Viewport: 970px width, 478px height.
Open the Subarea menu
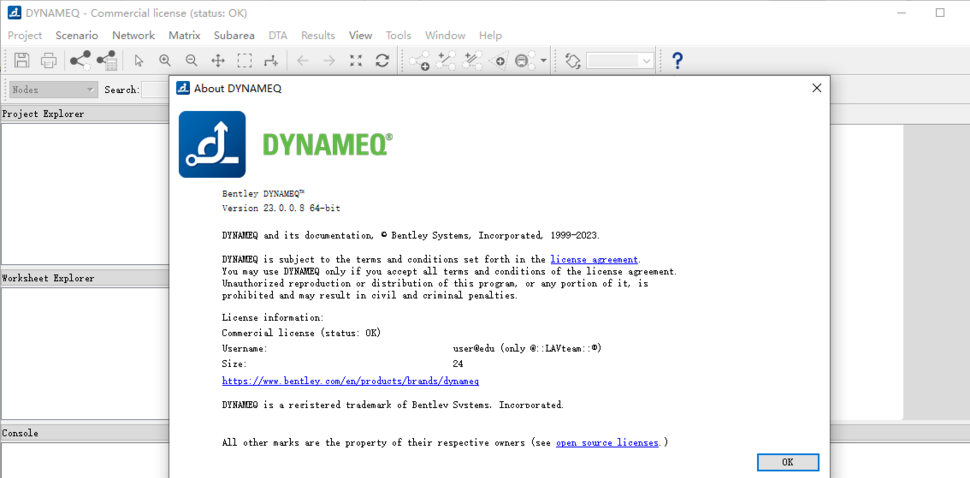[234, 35]
